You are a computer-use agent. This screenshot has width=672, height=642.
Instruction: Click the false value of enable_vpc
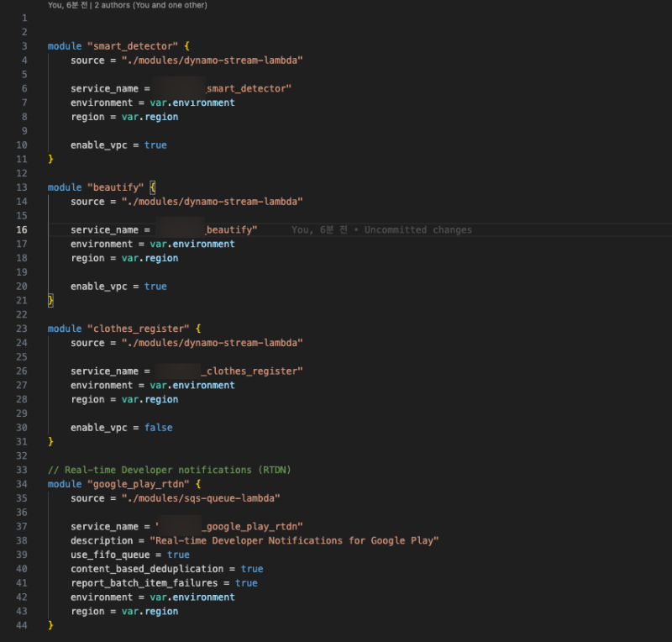click(x=158, y=428)
